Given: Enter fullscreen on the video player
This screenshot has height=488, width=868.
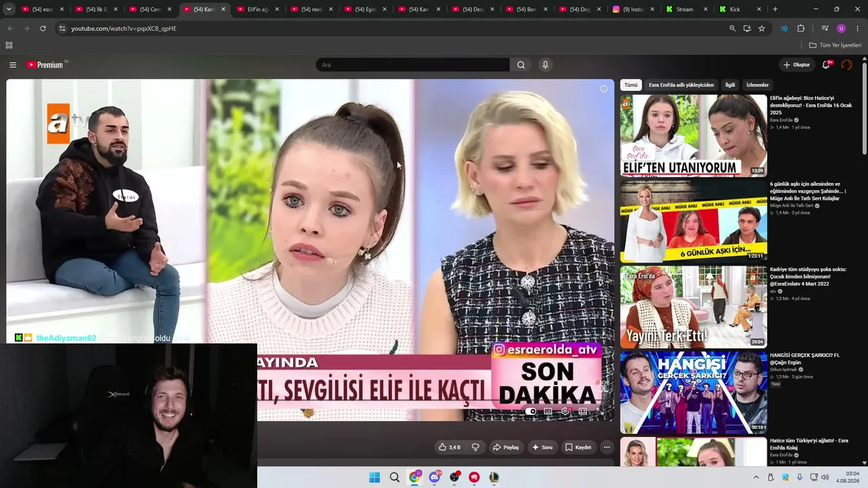Looking at the screenshot, I should point(599,411).
